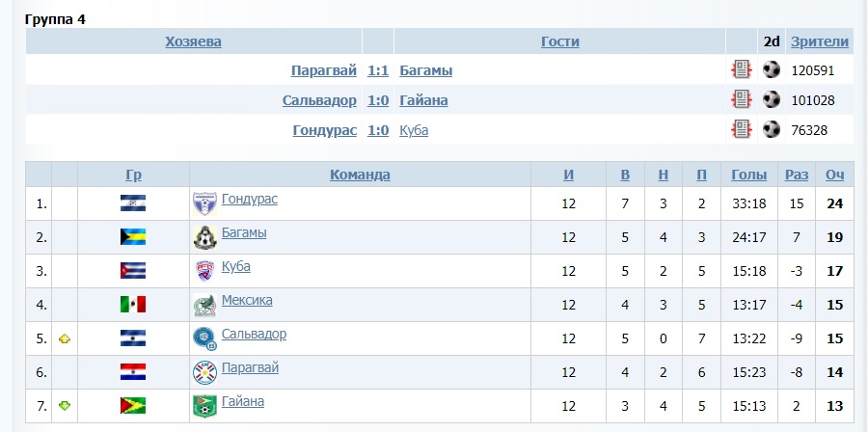The width and height of the screenshot is (868, 432).
Task: Click the Багамы team crest in standings
Action: pos(204,237)
